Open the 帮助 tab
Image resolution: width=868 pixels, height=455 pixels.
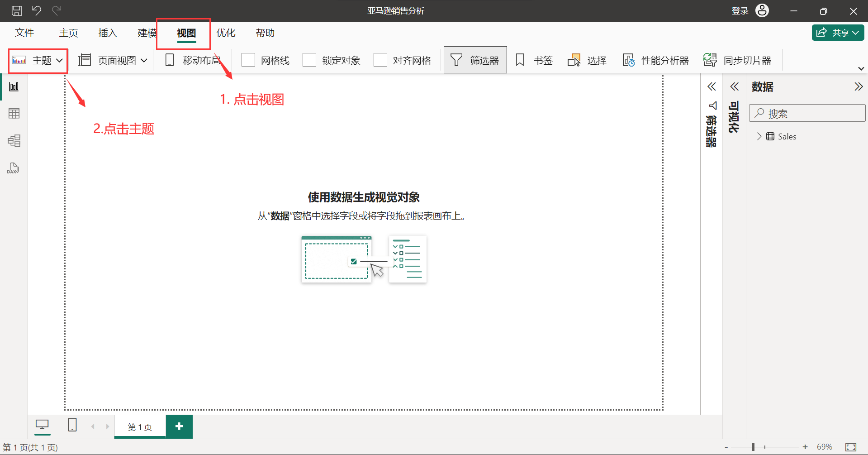(x=265, y=33)
